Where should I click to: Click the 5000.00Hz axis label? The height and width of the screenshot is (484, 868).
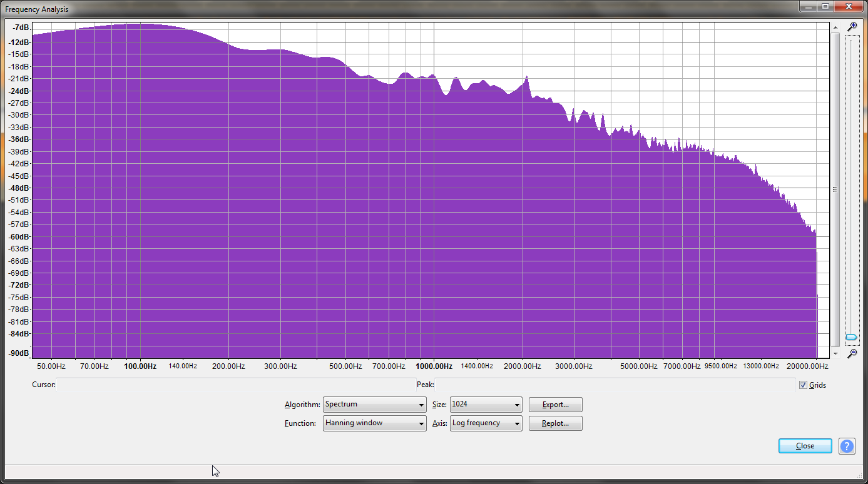point(639,366)
